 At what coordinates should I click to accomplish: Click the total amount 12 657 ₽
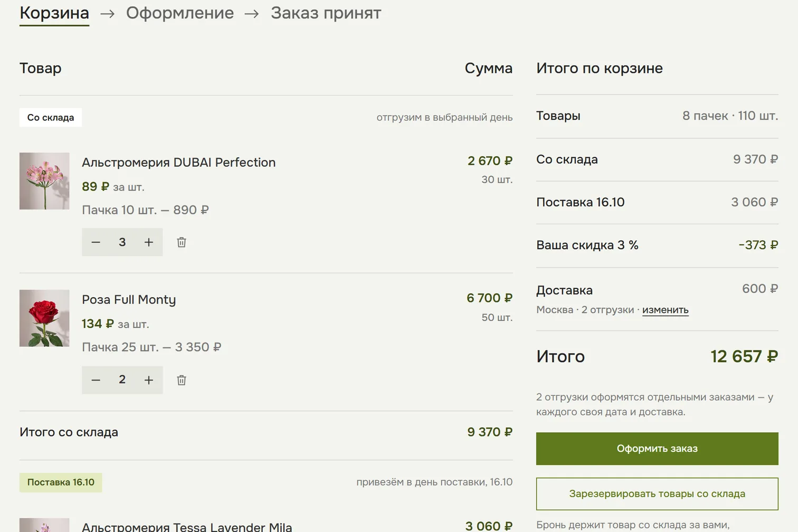click(744, 357)
